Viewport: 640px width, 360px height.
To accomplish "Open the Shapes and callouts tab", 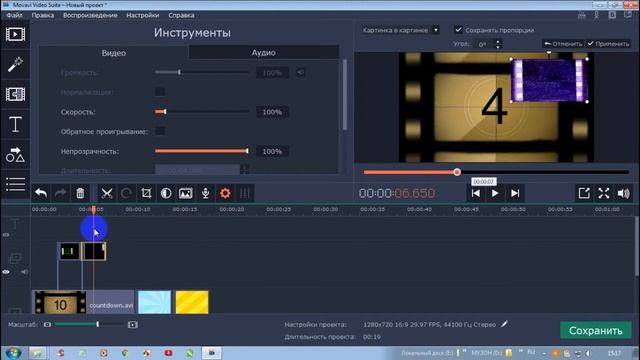I will tap(15, 154).
